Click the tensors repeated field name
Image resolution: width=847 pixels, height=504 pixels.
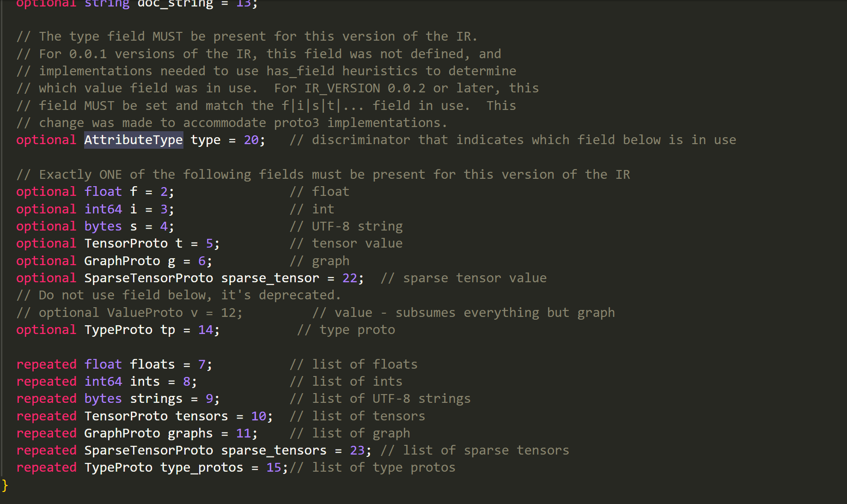(201, 416)
